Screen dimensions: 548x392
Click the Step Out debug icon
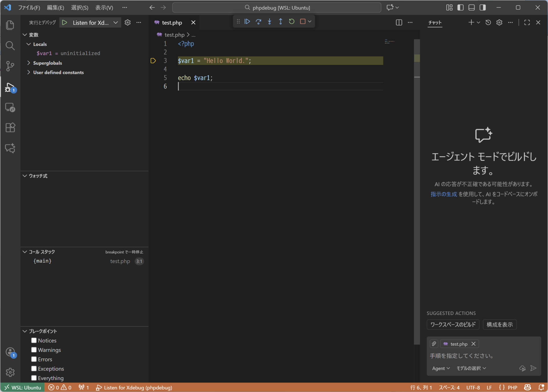pyautogui.click(x=281, y=21)
